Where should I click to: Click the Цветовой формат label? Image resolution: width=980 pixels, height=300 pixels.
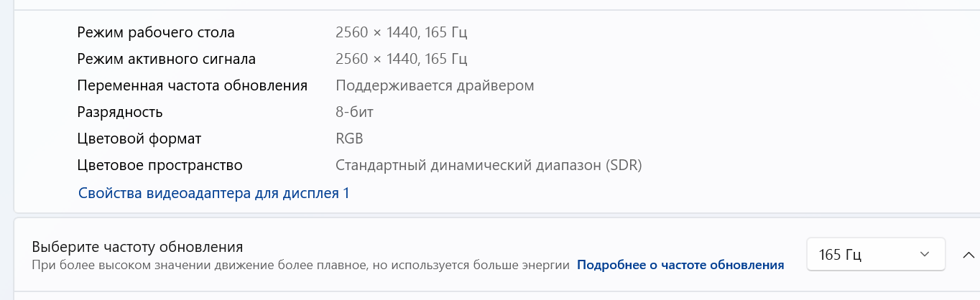click(x=139, y=139)
